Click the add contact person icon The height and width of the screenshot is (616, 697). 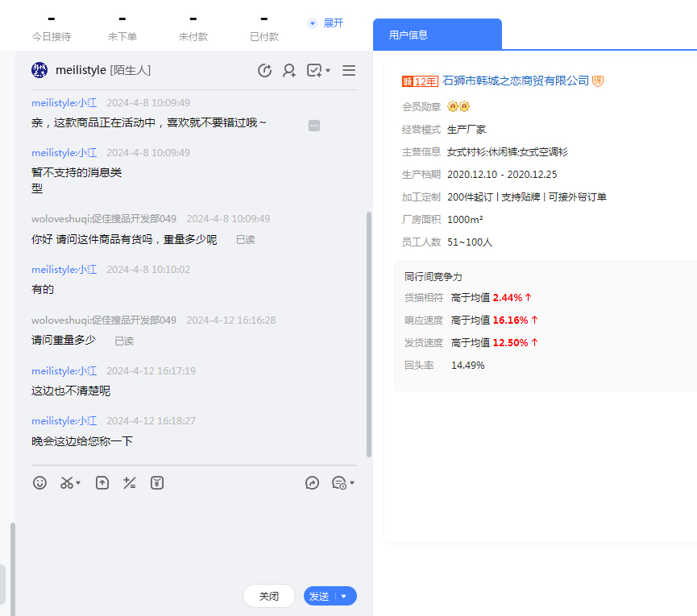coord(288,71)
